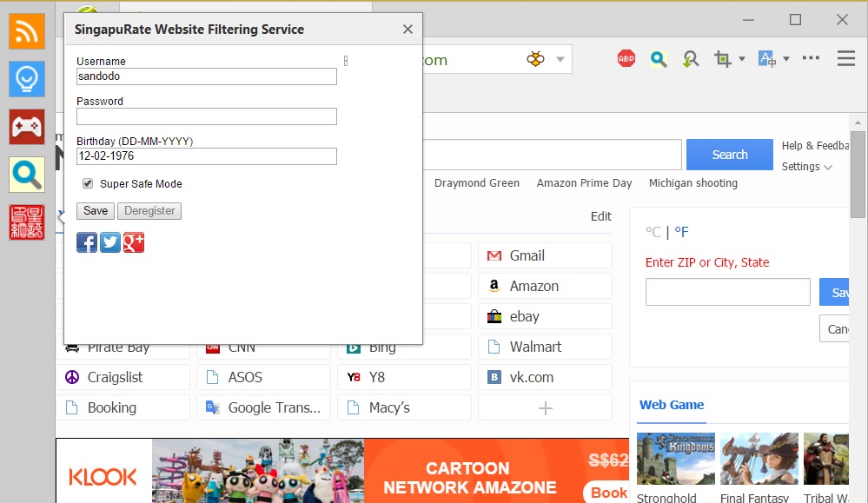Click Edit for the shortcut tiles
Screen dimensions: 868x503
(x=600, y=216)
